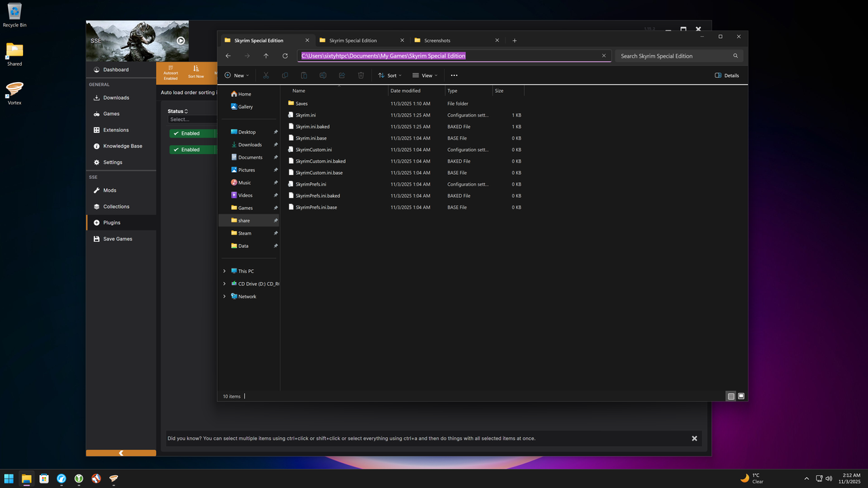This screenshot has width=868, height=488.
Task: Click Sort Now in the Vortex toolbar
Action: [196, 73]
